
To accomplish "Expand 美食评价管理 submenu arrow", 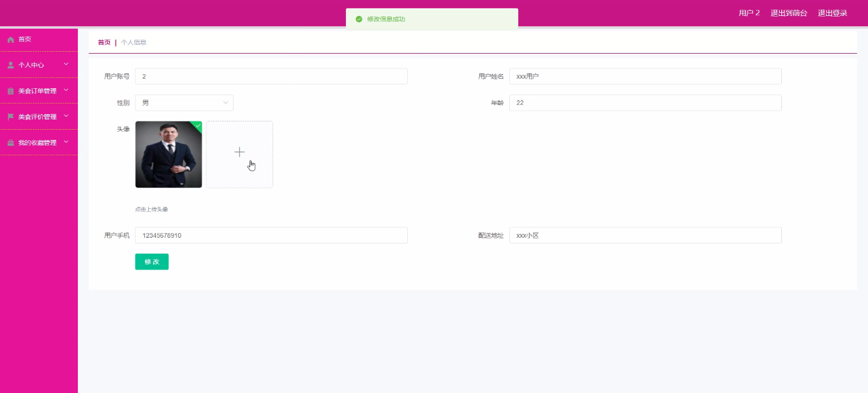I will point(66,116).
